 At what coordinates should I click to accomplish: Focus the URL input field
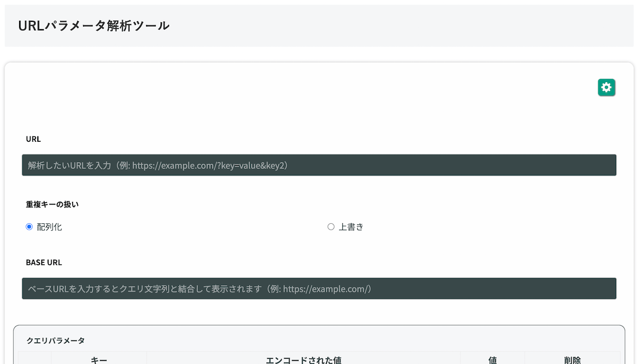319,165
